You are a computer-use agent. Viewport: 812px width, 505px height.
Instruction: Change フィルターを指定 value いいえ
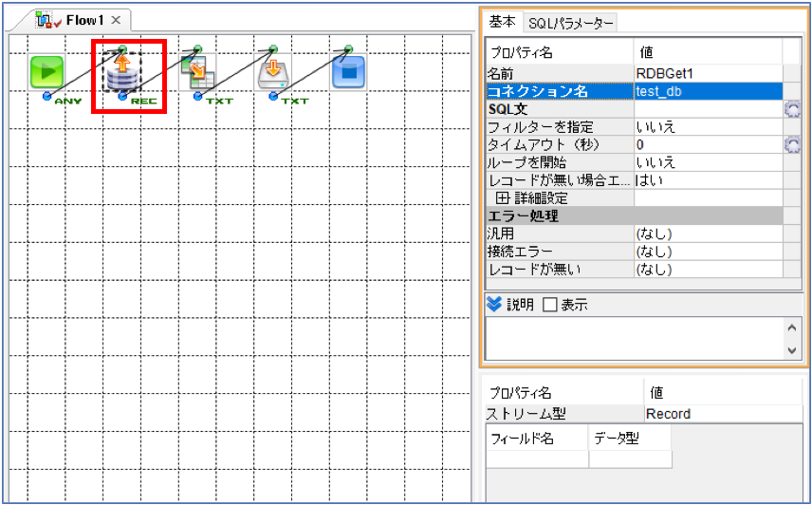[x=709, y=127]
